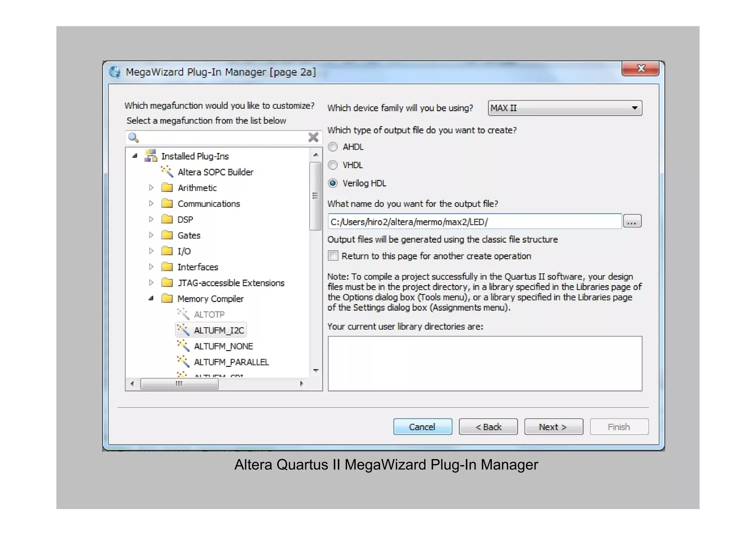Viewport: 756px width, 535px height.
Task: Enable return to this page checkbox
Action: (x=333, y=256)
